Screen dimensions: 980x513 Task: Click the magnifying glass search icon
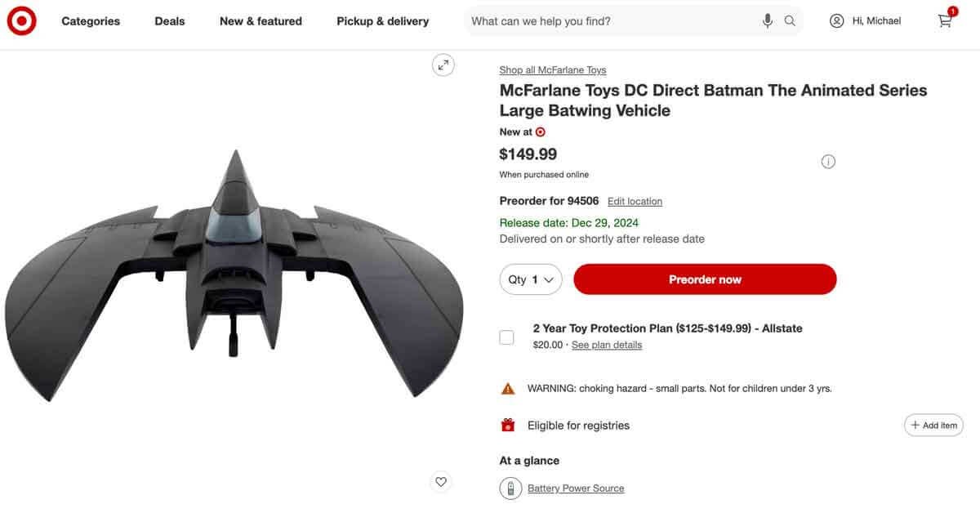pos(790,21)
